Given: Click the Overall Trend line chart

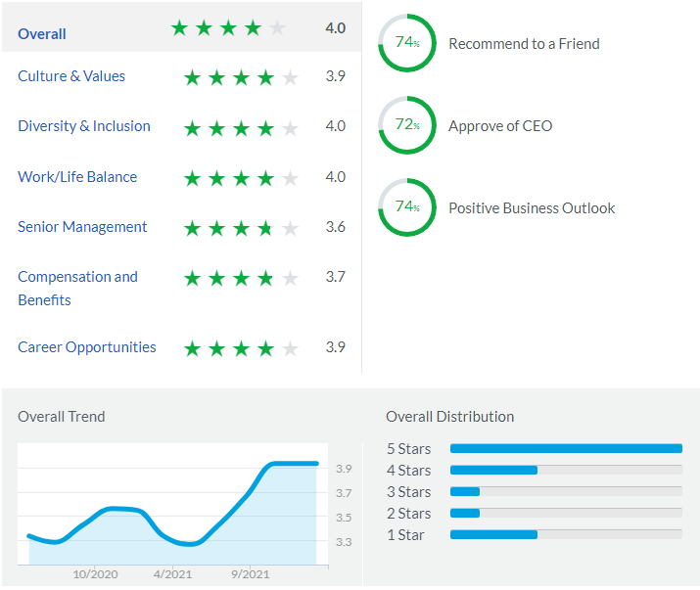Looking at the screenshot, I should coord(172,504).
